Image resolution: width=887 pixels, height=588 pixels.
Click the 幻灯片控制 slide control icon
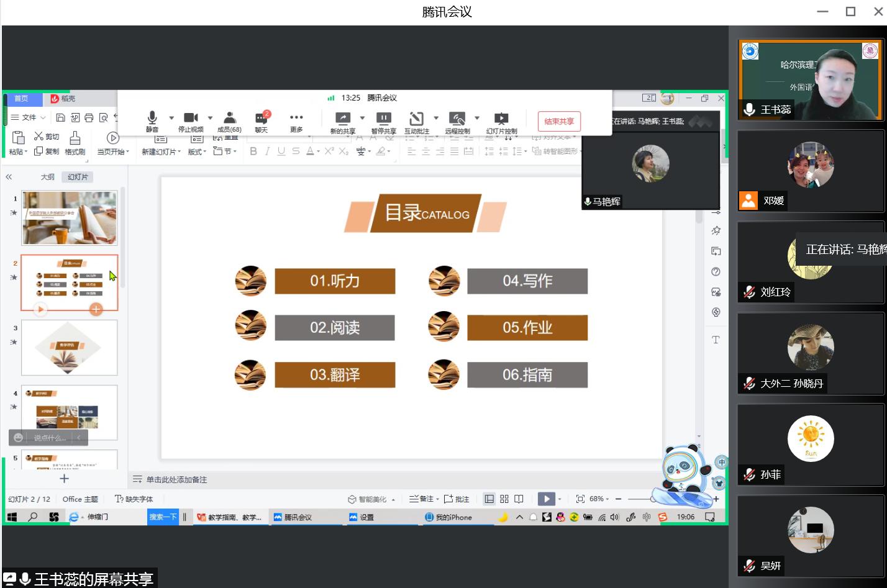(x=501, y=119)
